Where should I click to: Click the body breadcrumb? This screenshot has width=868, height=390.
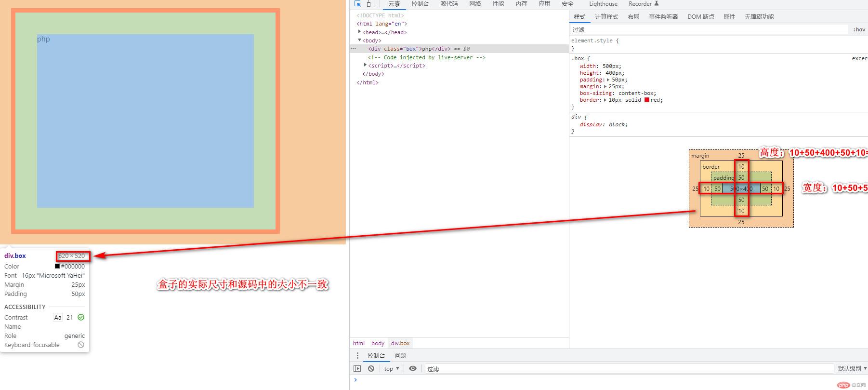[378, 343]
